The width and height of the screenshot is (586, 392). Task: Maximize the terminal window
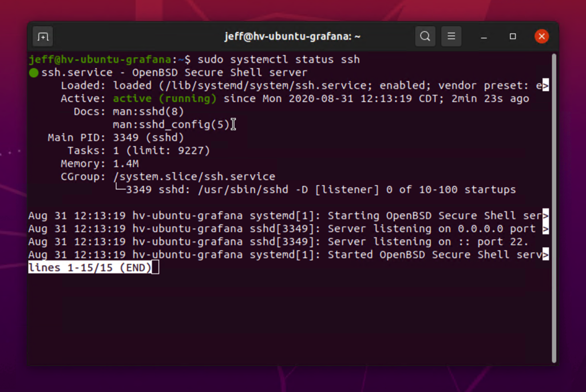pyautogui.click(x=513, y=36)
